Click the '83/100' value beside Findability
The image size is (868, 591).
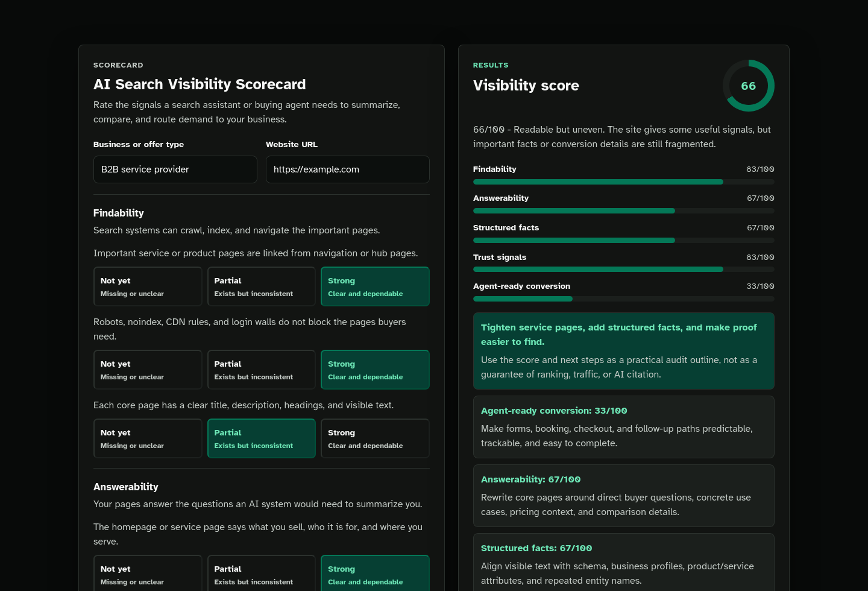pyautogui.click(x=760, y=169)
